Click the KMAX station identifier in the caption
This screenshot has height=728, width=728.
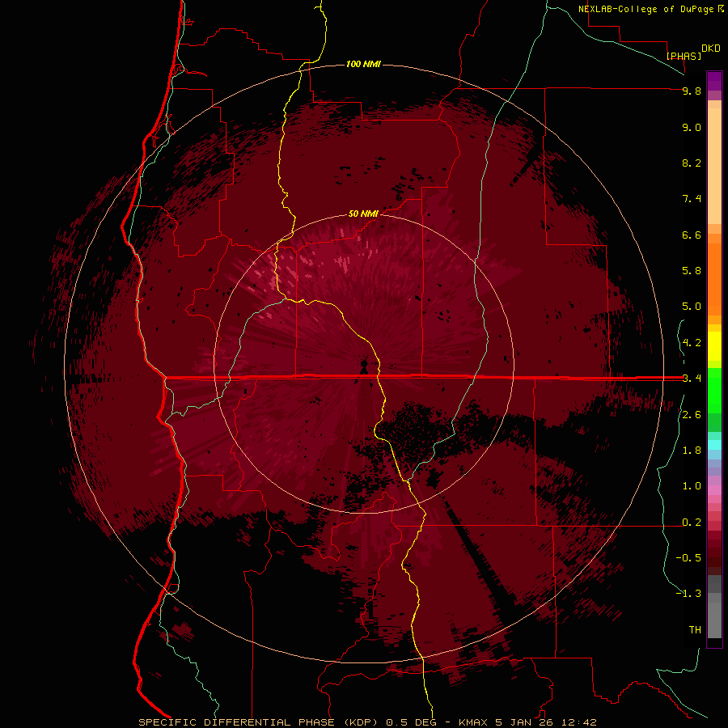coord(473,722)
